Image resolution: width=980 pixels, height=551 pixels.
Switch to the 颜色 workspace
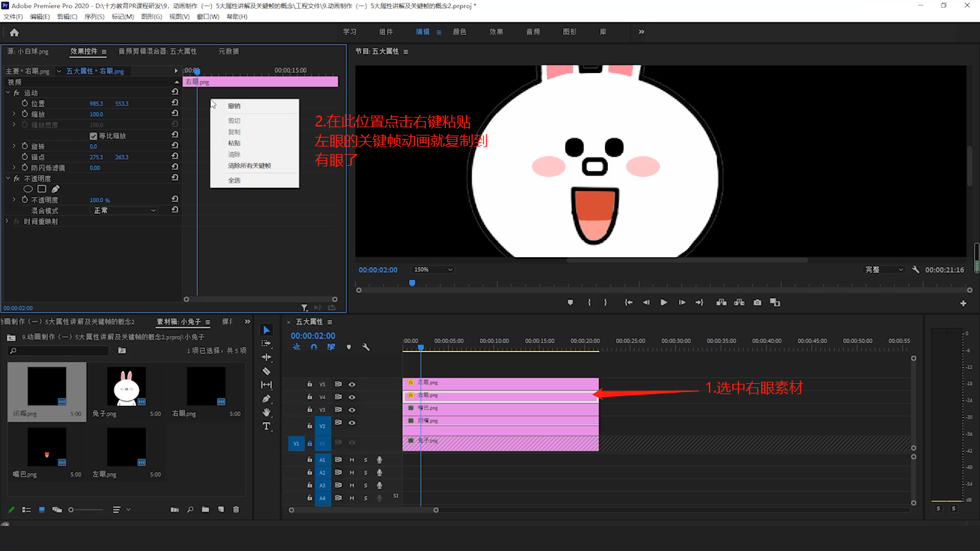click(459, 32)
